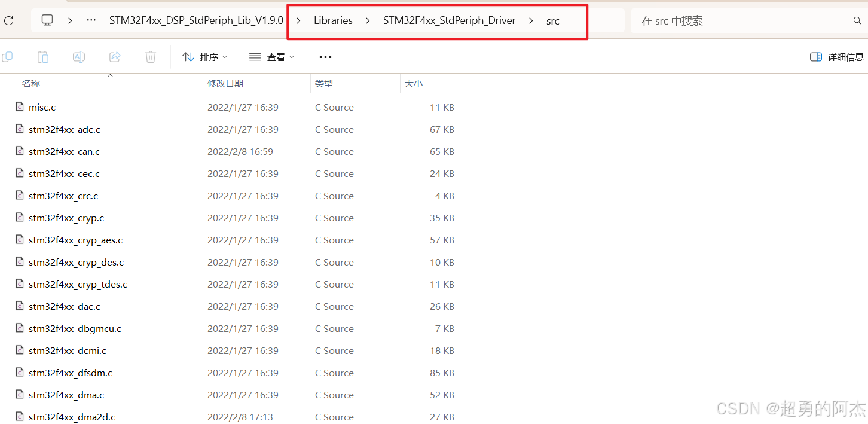Click the 85 KB size of stm32f4xx_dfsdm.c
The width and height of the screenshot is (868, 424).
(x=442, y=373)
